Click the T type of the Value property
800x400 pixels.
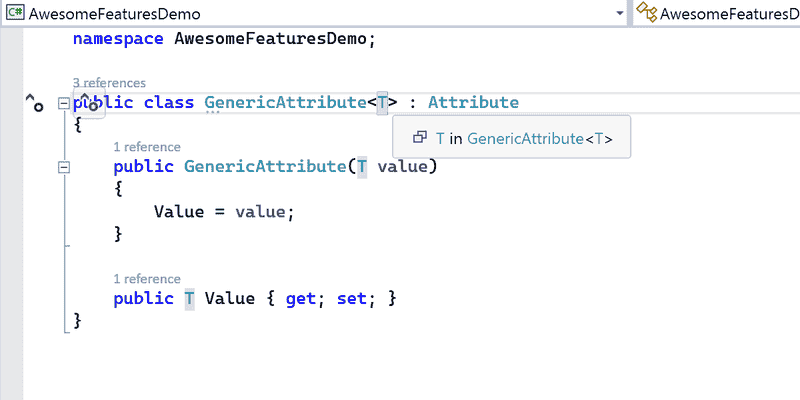tap(189, 298)
